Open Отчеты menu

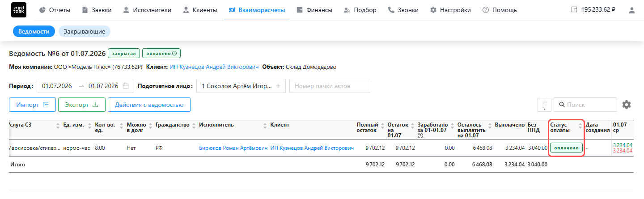point(55,10)
